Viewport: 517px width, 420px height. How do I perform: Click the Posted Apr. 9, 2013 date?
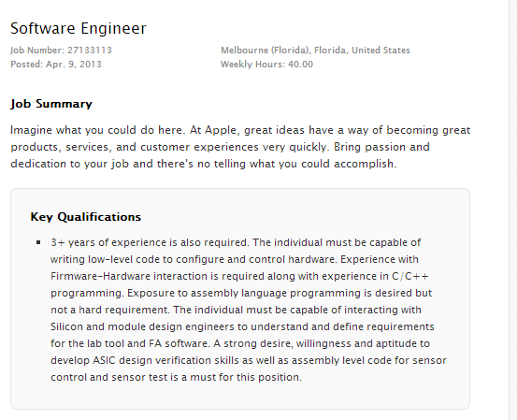point(56,64)
